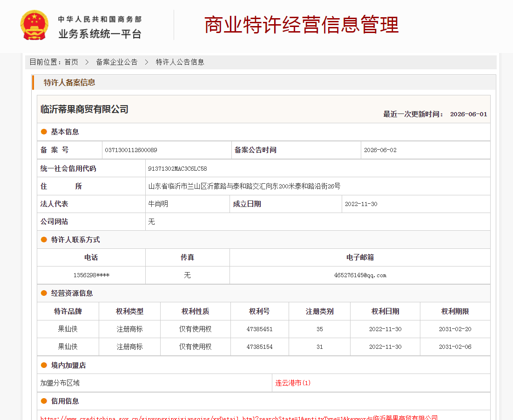Select credit code 91371302MAC3C6LC58
This screenshot has height=420, width=513.
coord(177,169)
